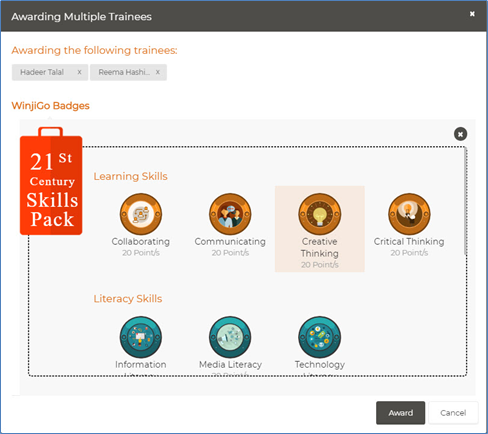Click the badge list vertical scrollbar

[465, 201]
